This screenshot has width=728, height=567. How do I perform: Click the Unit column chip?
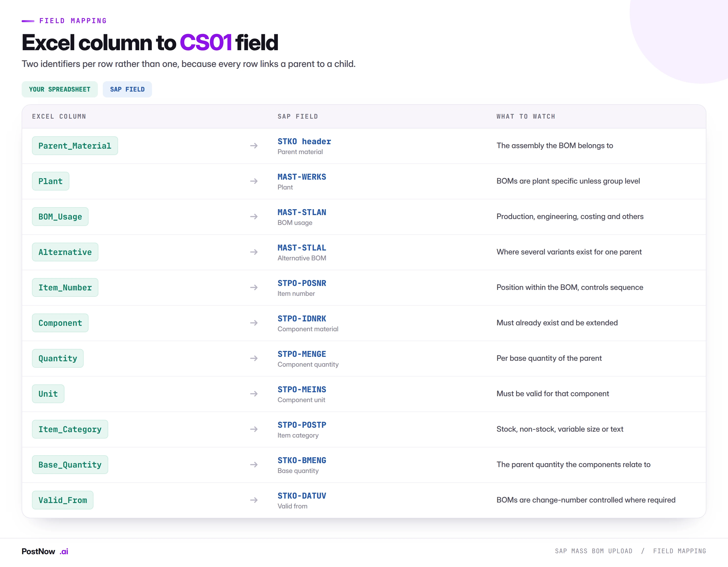tap(48, 394)
